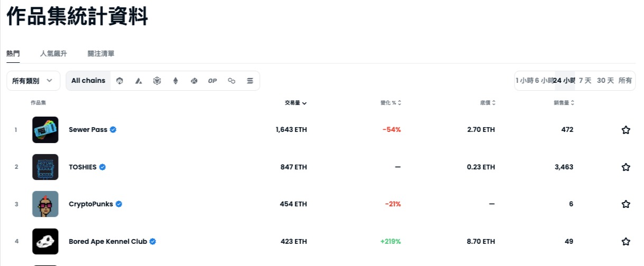
Task: Click the 0.23 ETH floor price
Action: [481, 167]
